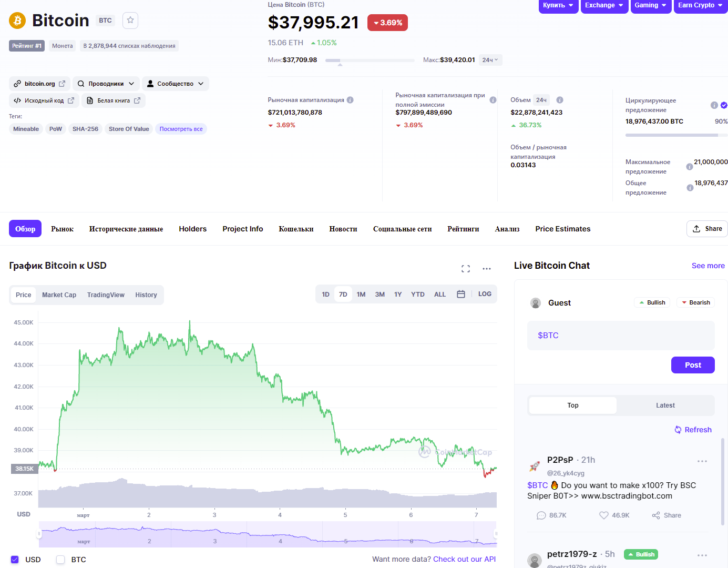This screenshot has height=568, width=728.
Task: Select 1D chart range
Action: click(326, 295)
